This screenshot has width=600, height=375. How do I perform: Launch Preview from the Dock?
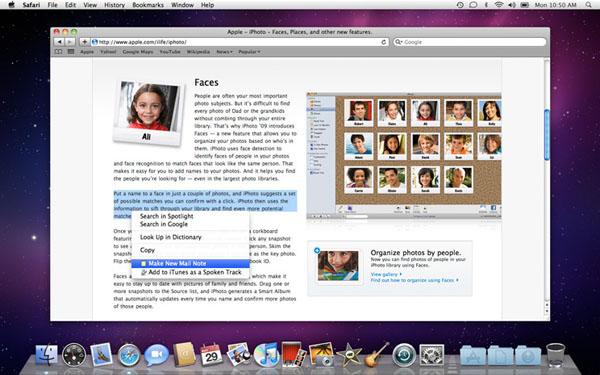coord(238,354)
